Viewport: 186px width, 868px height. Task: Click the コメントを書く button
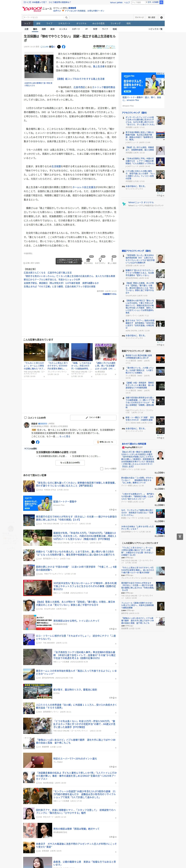tap(93, 418)
